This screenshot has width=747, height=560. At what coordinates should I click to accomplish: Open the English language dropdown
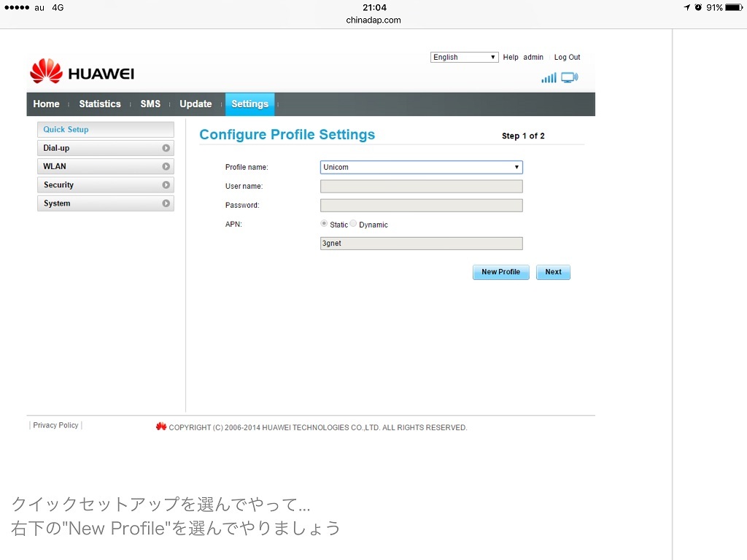(464, 57)
